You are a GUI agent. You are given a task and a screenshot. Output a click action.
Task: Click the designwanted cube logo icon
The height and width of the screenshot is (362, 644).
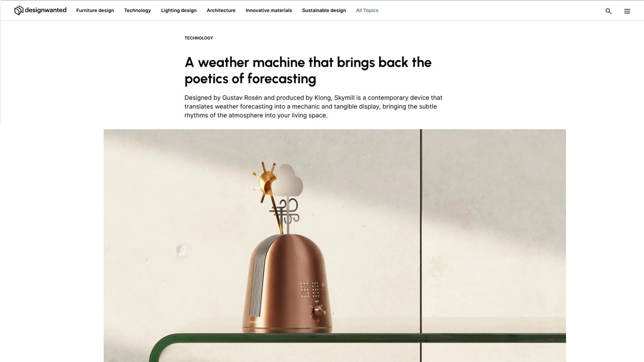pyautogui.click(x=19, y=10)
